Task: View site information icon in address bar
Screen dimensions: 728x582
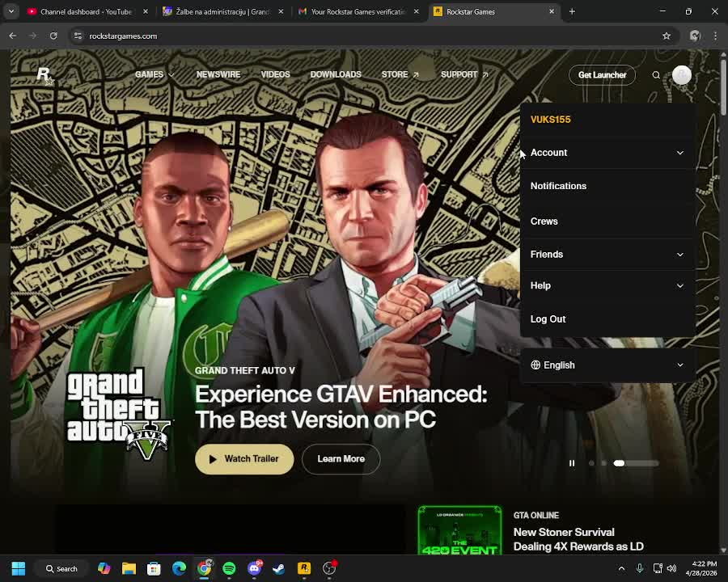Action: [x=78, y=36]
